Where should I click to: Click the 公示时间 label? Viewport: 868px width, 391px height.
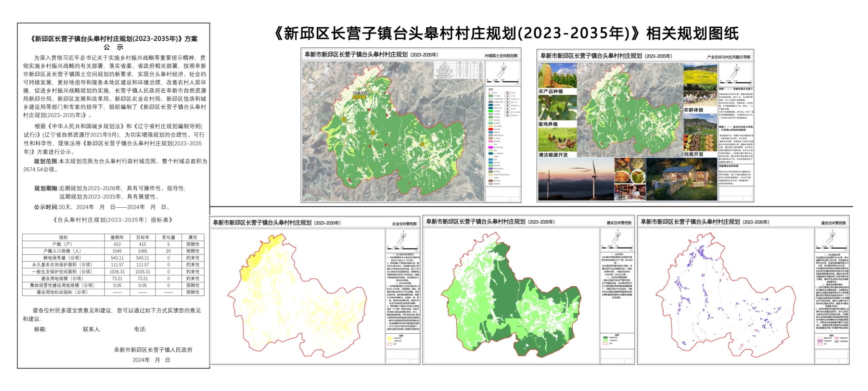click(x=45, y=207)
